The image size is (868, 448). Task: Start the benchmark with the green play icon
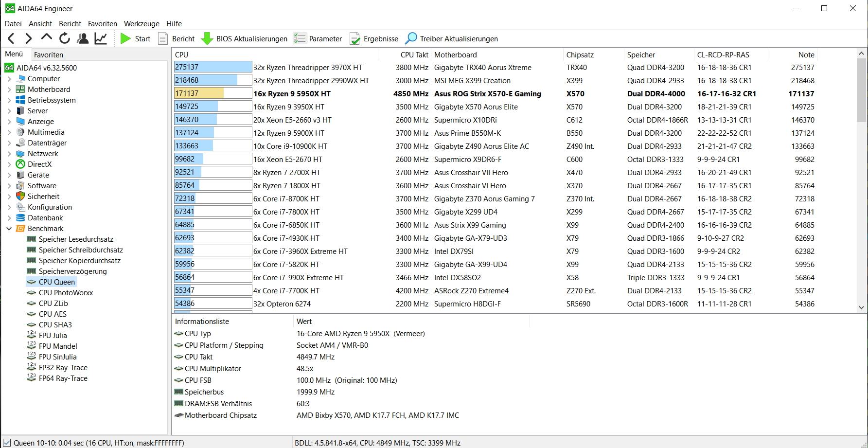point(125,38)
